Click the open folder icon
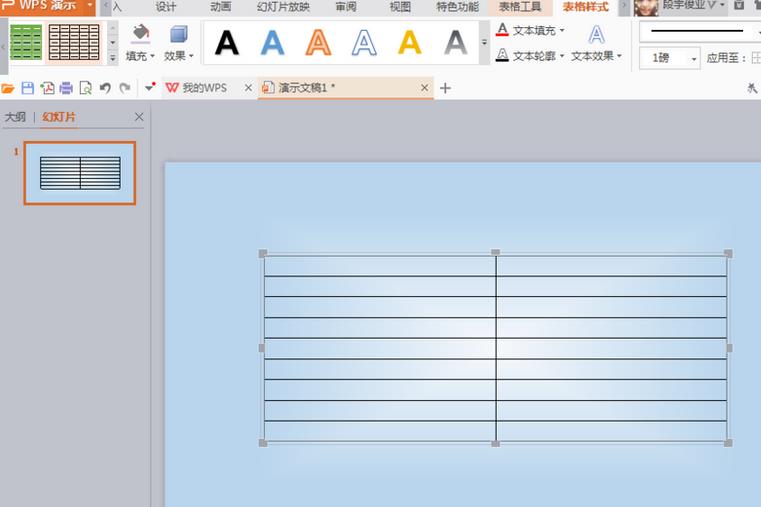 (8, 88)
